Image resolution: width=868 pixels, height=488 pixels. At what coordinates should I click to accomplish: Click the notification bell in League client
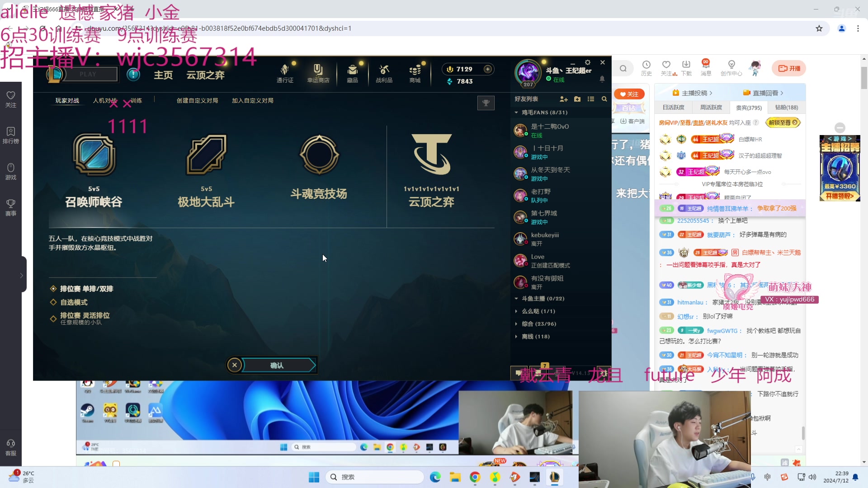[x=602, y=79]
